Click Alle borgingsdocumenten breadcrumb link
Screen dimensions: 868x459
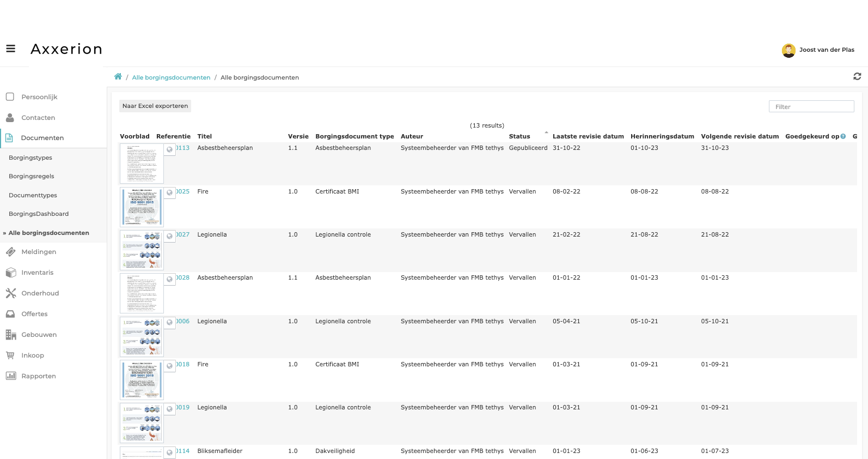pyautogui.click(x=171, y=77)
